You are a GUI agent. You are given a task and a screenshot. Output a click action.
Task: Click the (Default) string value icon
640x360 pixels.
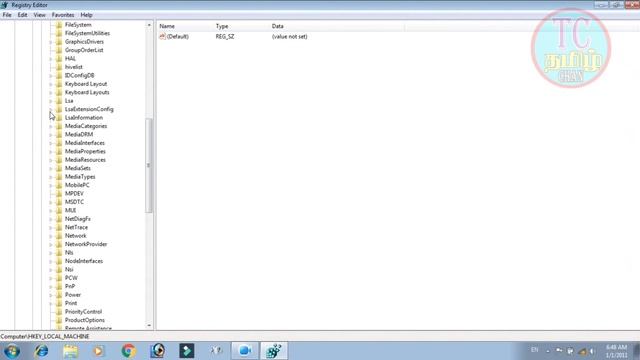[x=162, y=37]
